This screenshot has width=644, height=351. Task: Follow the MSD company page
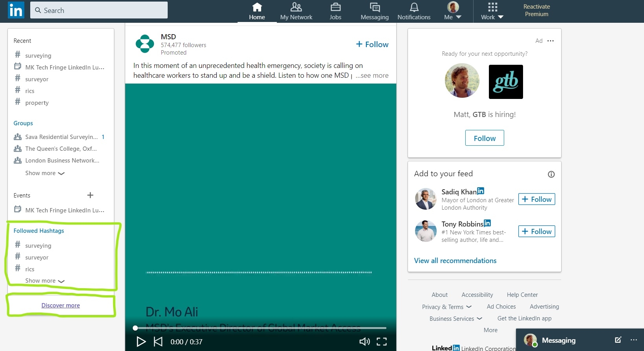pyautogui.click(x=372, y=44)
